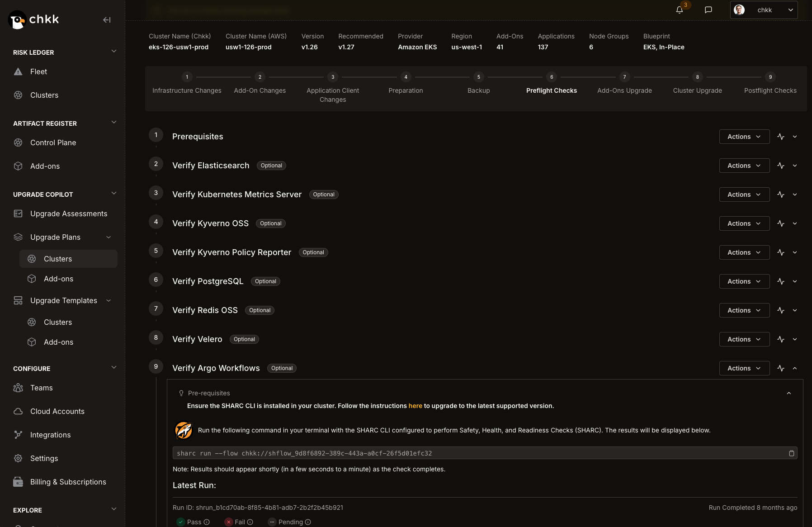The height and width of the screenshot is (527, 812).
Task: Open Add-ons under Upgrade Templates
Action: pos(58,342)
